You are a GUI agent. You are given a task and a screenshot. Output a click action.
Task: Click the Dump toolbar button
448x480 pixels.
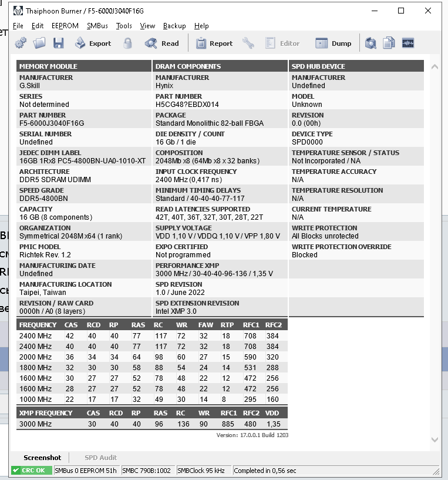[334, 43]
